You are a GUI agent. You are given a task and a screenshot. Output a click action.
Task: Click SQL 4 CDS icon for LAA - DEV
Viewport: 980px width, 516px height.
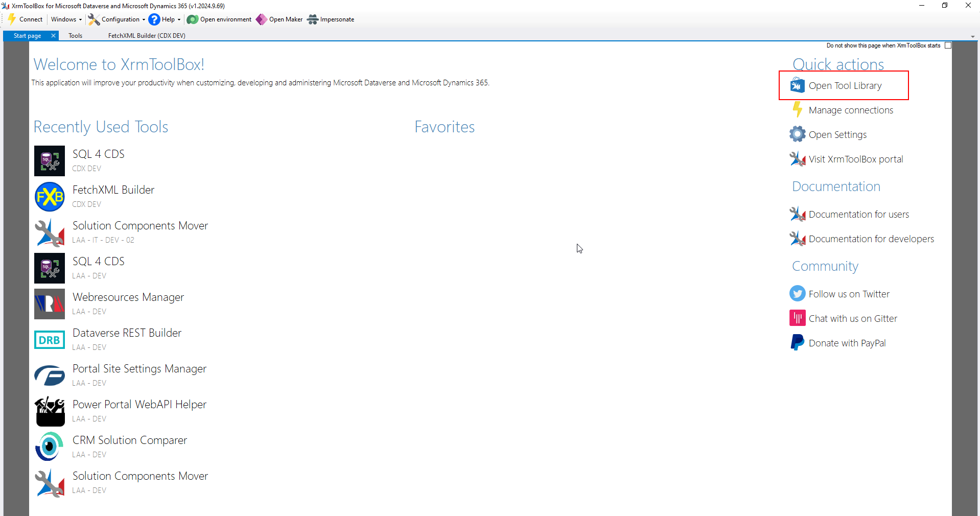click(x=50, y=268)
